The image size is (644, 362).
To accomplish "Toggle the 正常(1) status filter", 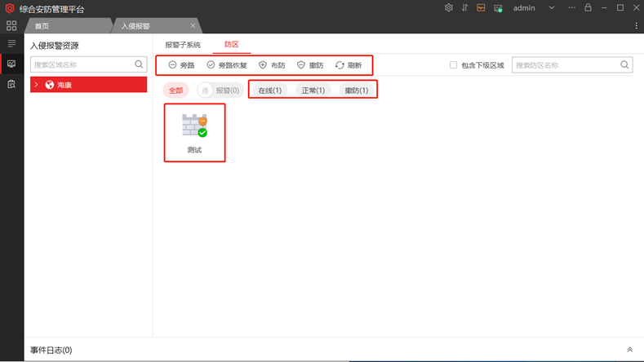I will coord(313,90).
